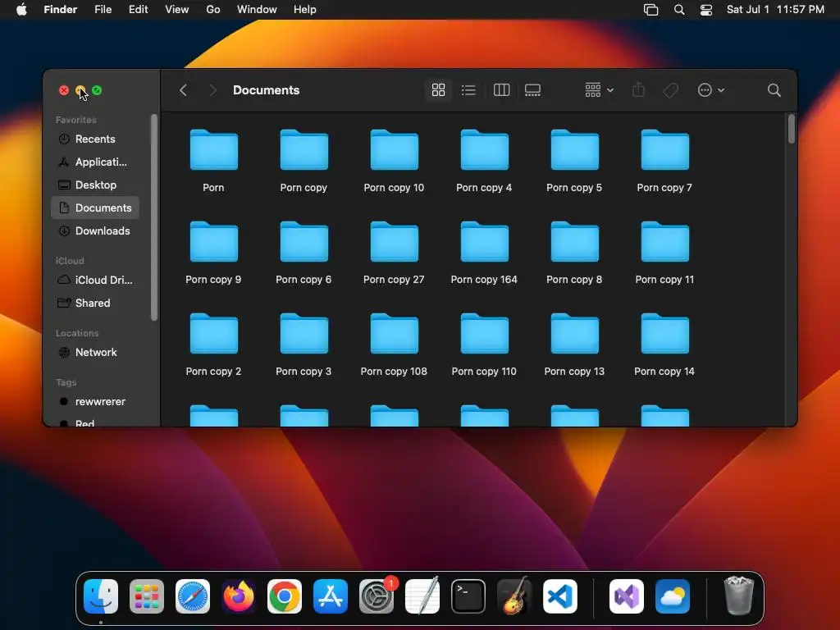Open the Window menu
The width and height of the screenshot is (840, 630).
pyautogui.click(x=257, y=10)
